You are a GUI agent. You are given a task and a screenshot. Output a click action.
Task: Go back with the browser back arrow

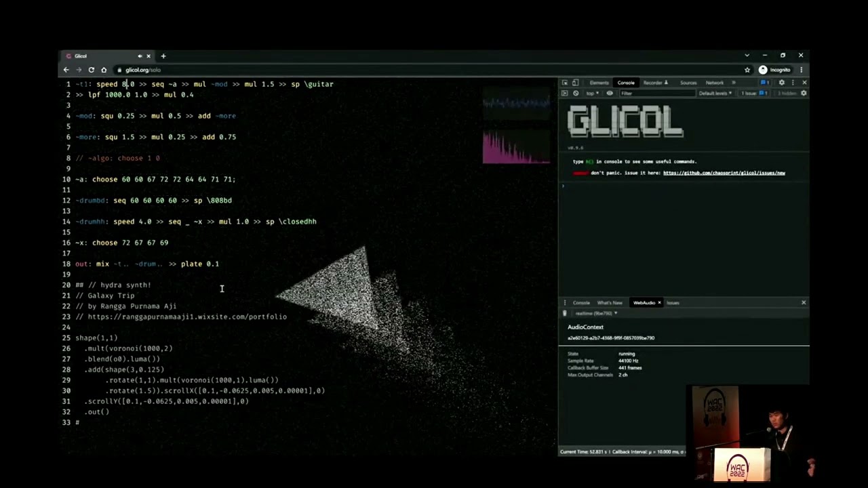66,70
